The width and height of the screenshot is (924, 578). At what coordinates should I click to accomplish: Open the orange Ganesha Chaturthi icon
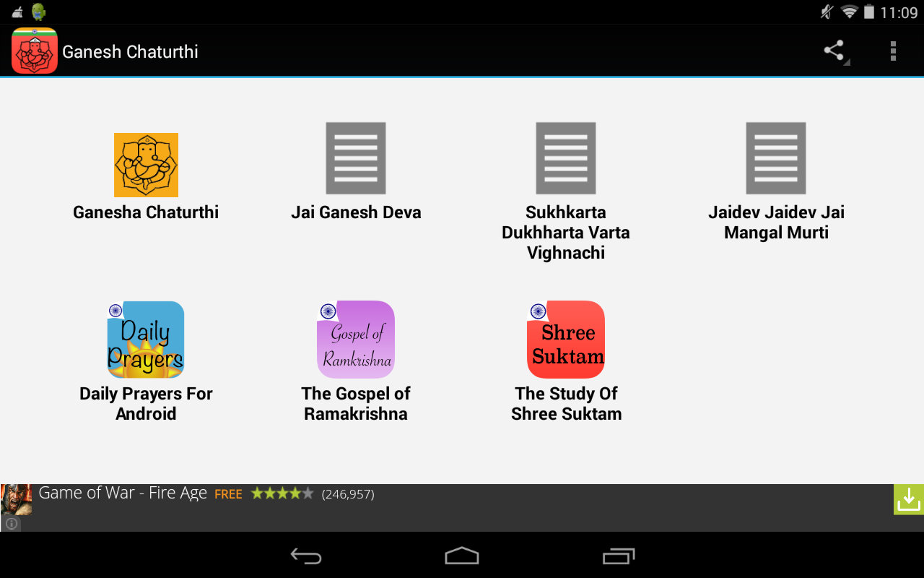click(146, 165)
